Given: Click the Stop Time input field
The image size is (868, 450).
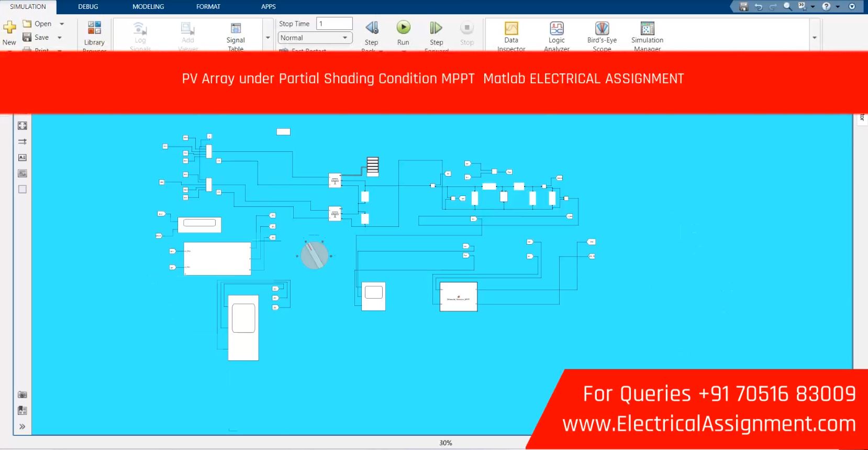Looking at the screenshot, I should coord(335,24).
